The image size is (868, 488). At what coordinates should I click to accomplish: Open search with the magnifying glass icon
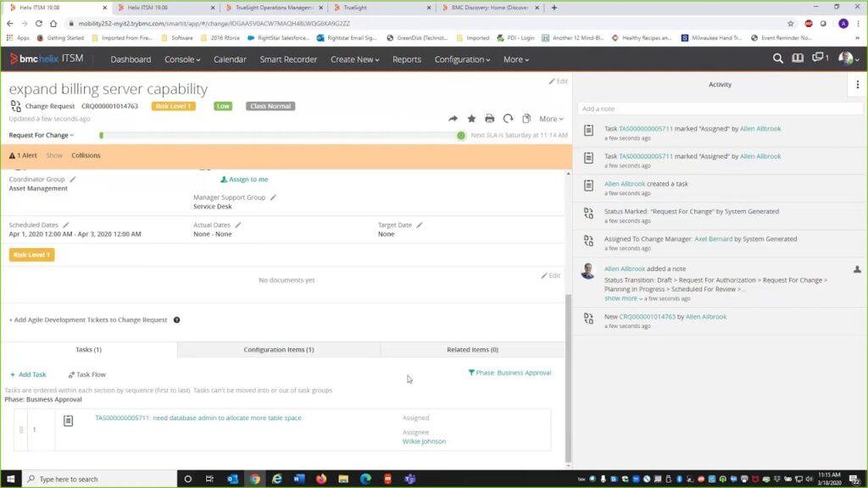pyautogui.click(x=777, y=58)
